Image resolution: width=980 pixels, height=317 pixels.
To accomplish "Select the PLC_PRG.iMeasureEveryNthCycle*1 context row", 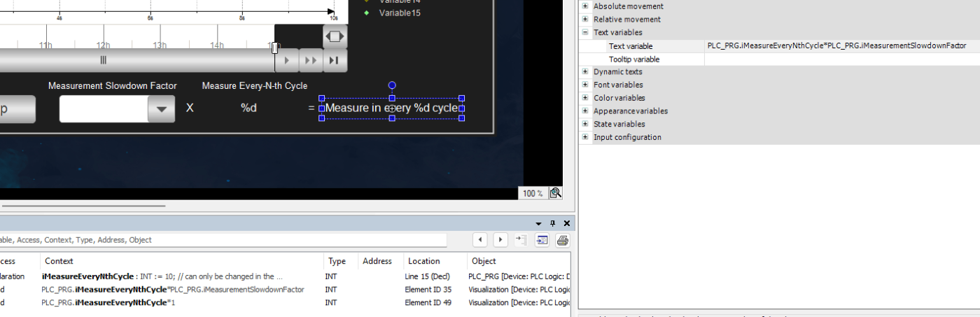I will 108,303.
